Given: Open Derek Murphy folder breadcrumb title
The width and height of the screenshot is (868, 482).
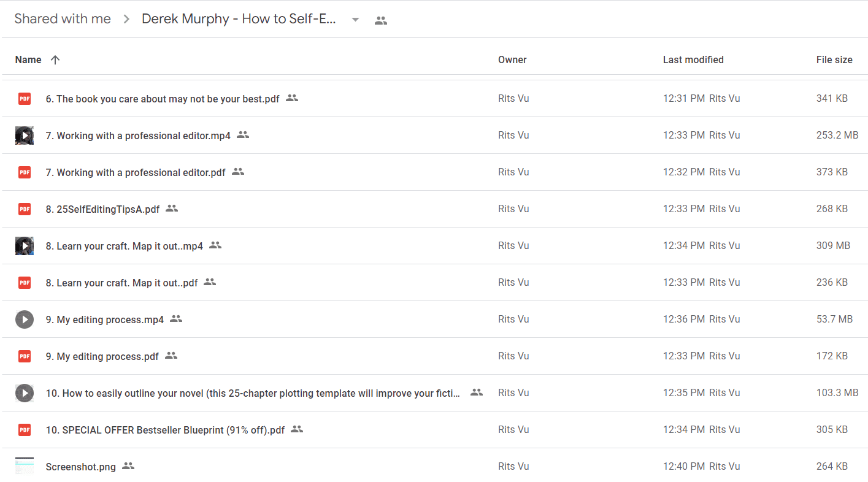Looking at the screenshot, I should (239, 19).
